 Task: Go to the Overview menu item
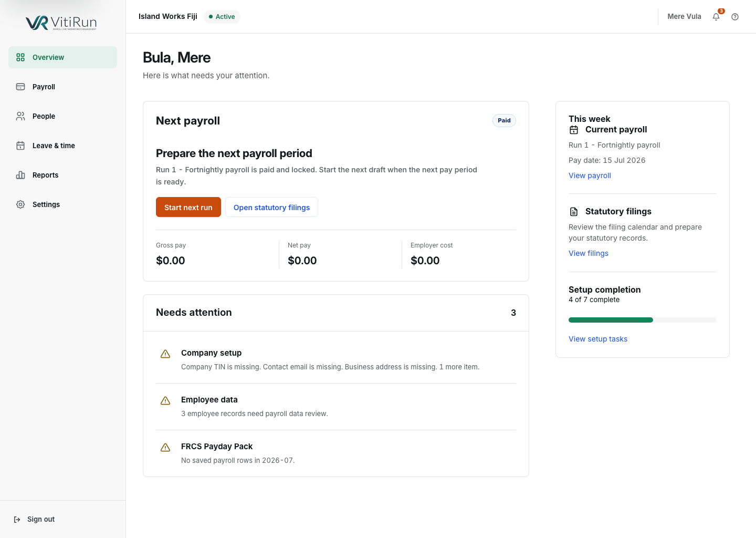coord(62,57)
